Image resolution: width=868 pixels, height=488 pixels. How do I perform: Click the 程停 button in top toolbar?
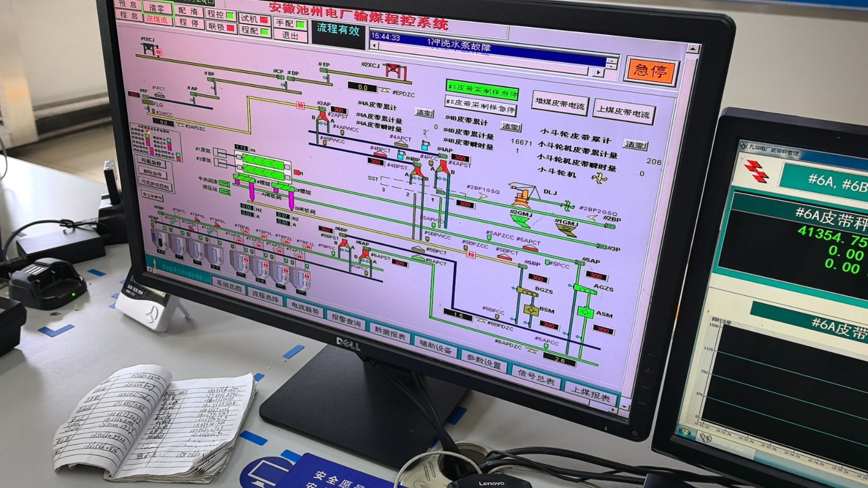[189, 23]
